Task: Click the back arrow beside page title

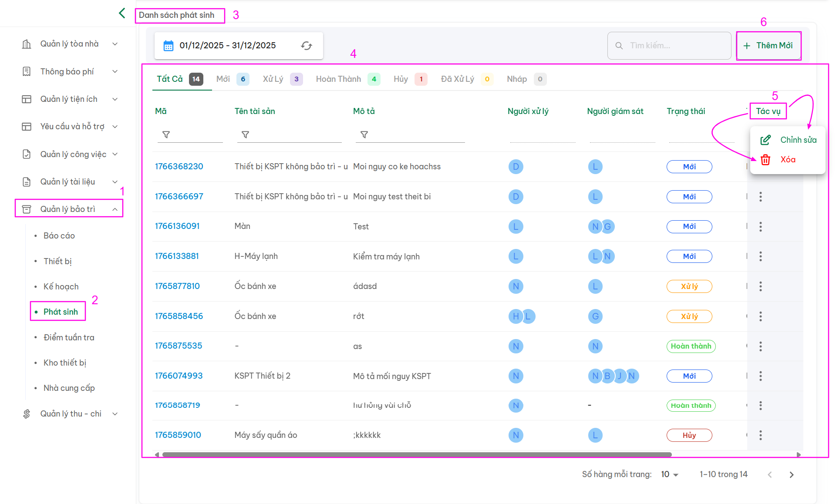Action: [122, 13]
